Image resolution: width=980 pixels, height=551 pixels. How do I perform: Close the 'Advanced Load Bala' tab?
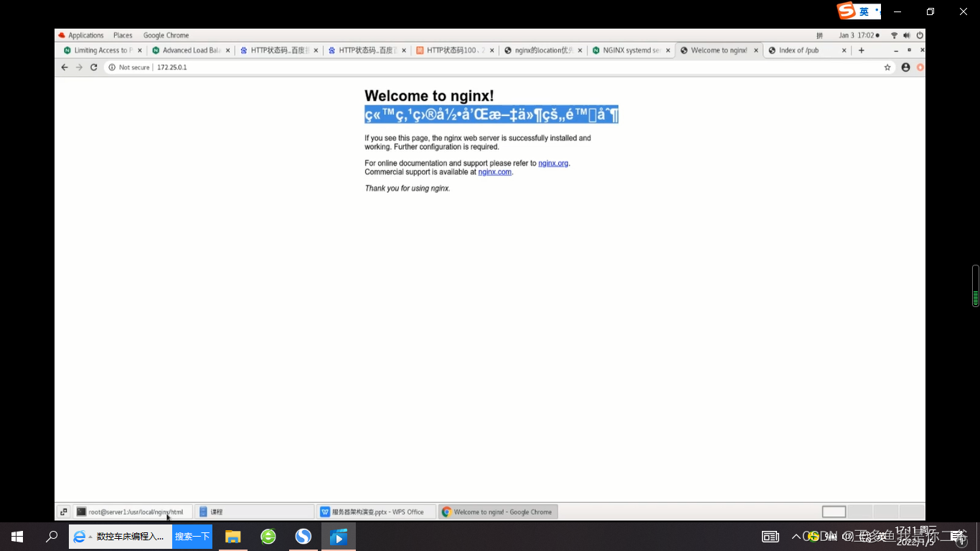pos(228,50)
